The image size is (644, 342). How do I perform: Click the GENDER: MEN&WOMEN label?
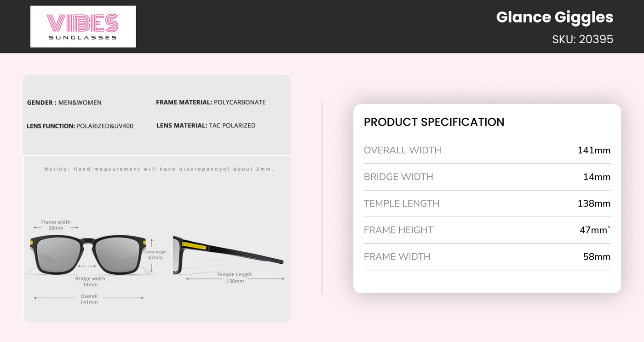[x=64, y=103]
